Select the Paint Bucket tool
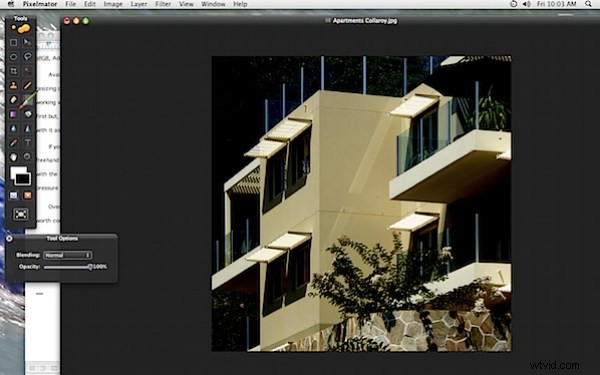600x375 pixels. [28, 114]
